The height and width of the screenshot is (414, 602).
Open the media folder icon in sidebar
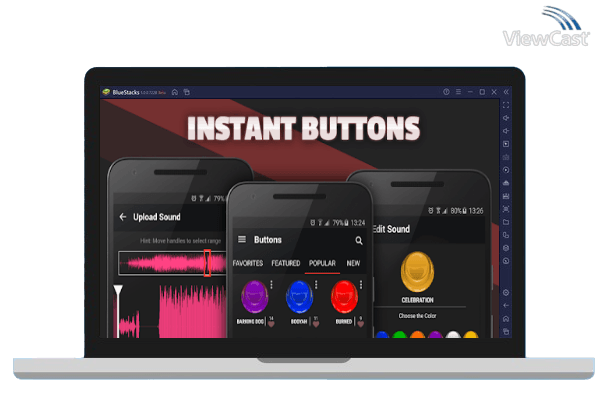506,222
